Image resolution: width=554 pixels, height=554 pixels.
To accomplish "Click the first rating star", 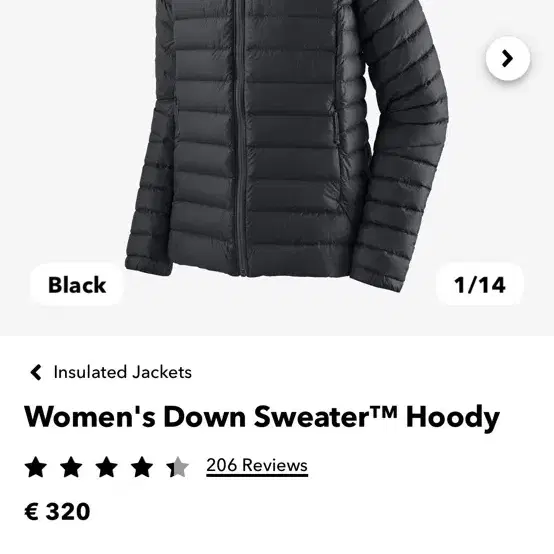I will (36, 467).
